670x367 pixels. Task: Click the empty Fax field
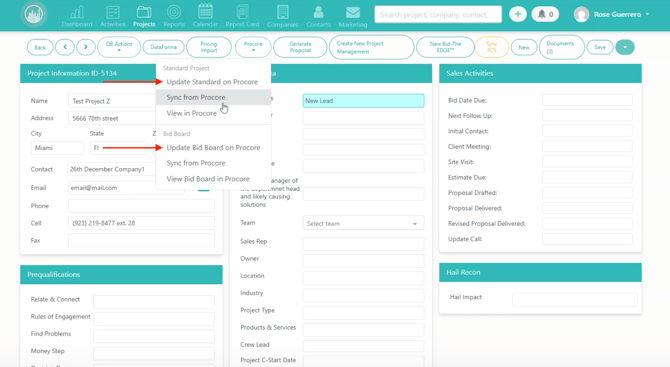coord(141,240)
